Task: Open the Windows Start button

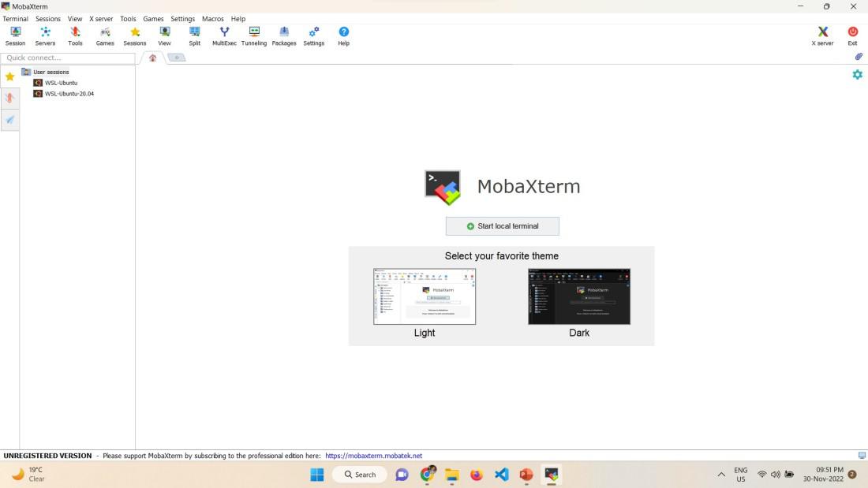Action: 317,475
